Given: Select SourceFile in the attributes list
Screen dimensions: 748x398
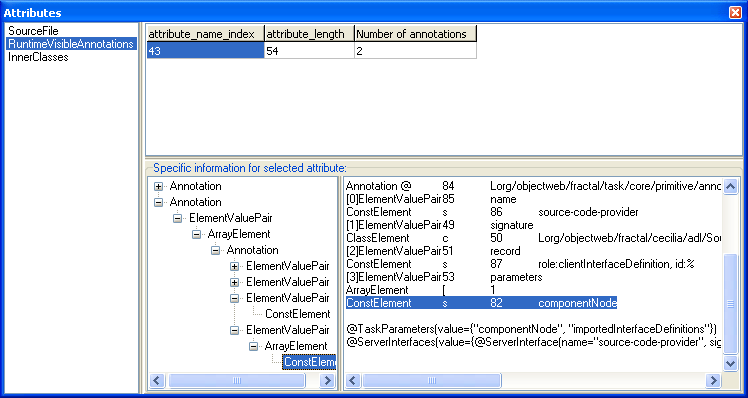Looking at the screenshot, I should (33, 31).
